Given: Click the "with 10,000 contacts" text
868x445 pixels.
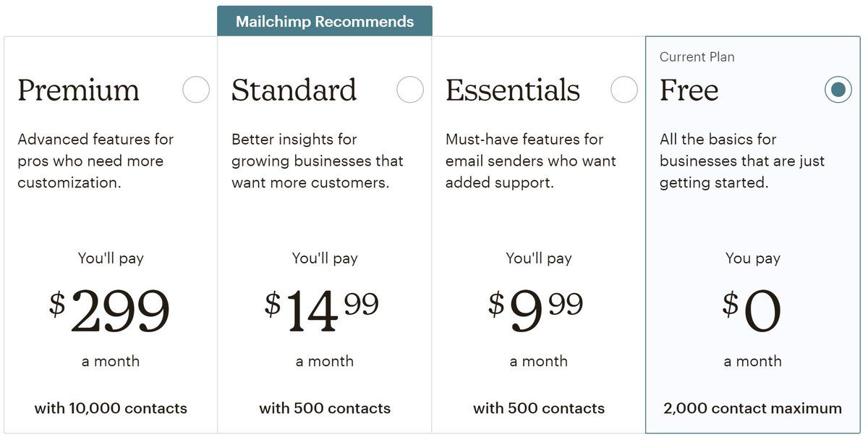Looking at the screenshot, I should tap(111, 408).
